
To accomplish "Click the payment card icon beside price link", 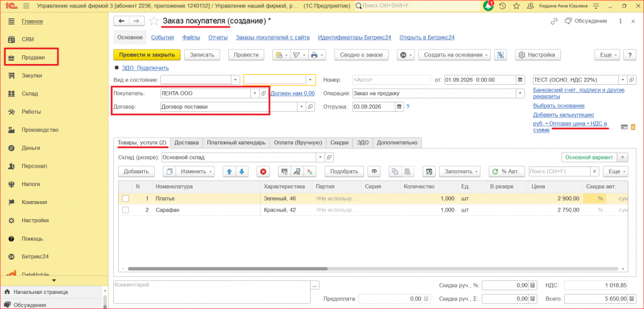I will coord(625,127).
